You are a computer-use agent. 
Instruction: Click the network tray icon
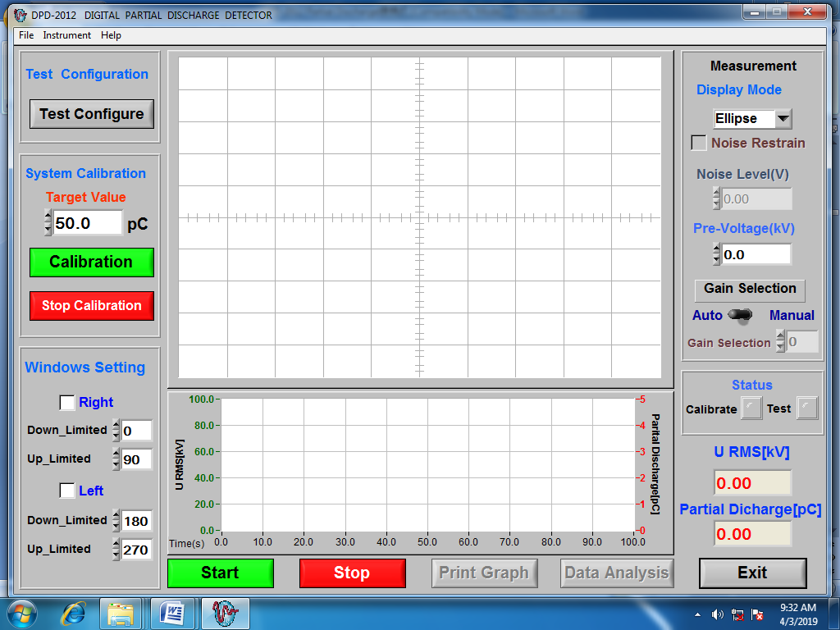click(737, 614)
